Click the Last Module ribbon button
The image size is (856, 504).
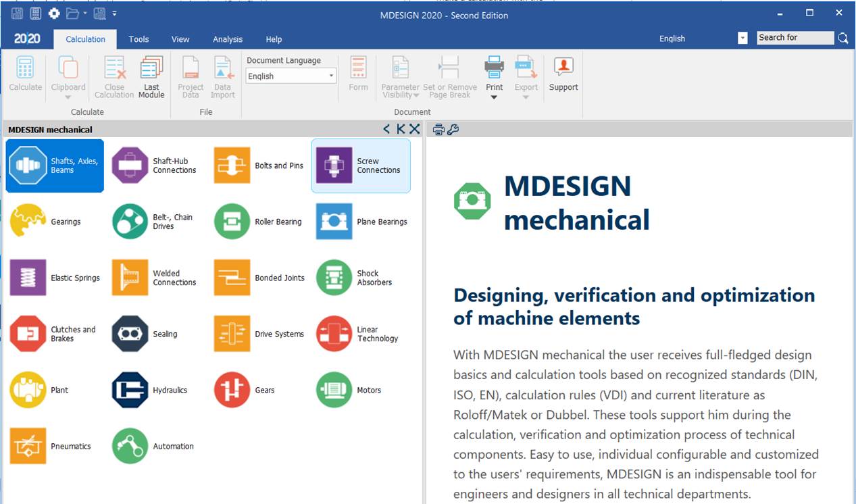tap(151, 78)
